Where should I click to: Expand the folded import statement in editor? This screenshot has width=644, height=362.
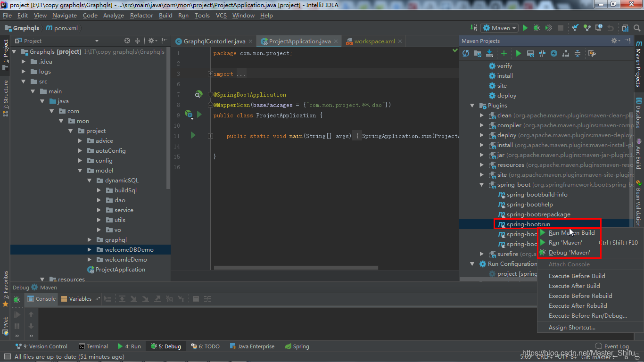pyautogui.click(x=210, y=74)
